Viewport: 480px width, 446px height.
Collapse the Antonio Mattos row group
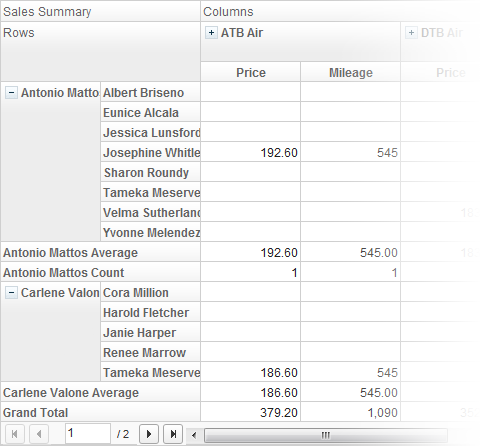(x=11, y=93)
